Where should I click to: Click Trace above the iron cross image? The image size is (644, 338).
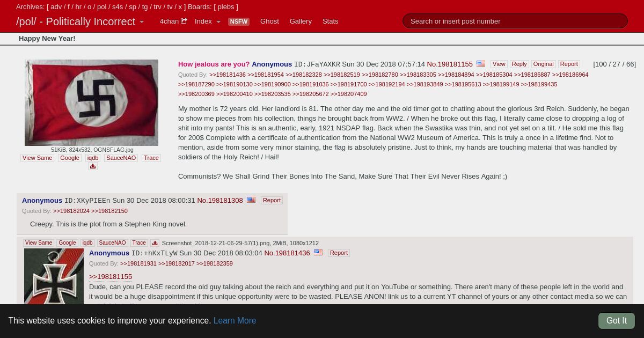pos(139,243)
